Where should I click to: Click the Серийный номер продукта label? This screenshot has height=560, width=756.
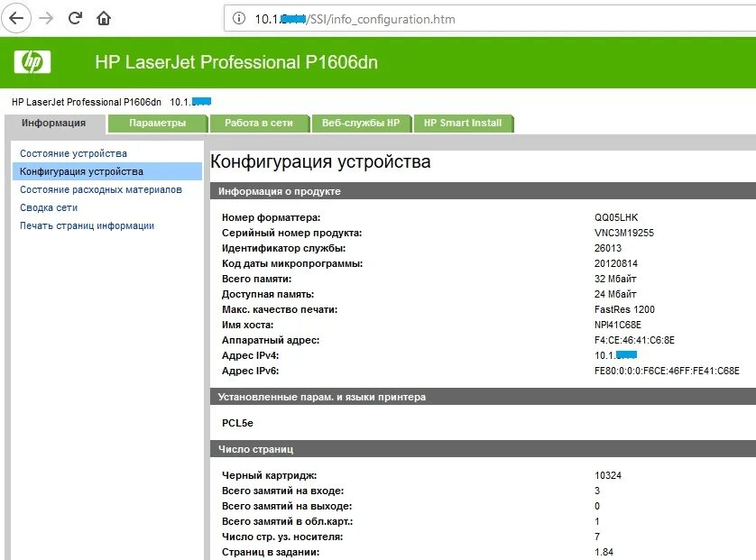pos(291,233)
